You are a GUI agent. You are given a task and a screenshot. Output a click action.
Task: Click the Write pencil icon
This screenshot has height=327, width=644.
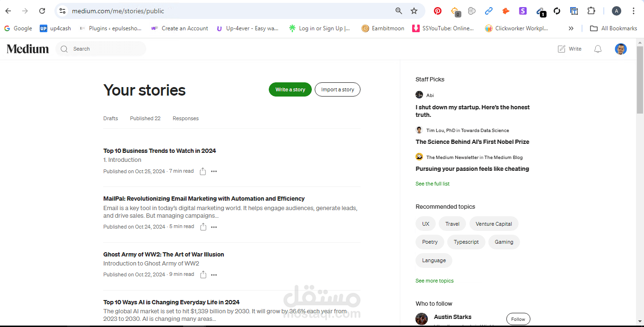point(562,49)
